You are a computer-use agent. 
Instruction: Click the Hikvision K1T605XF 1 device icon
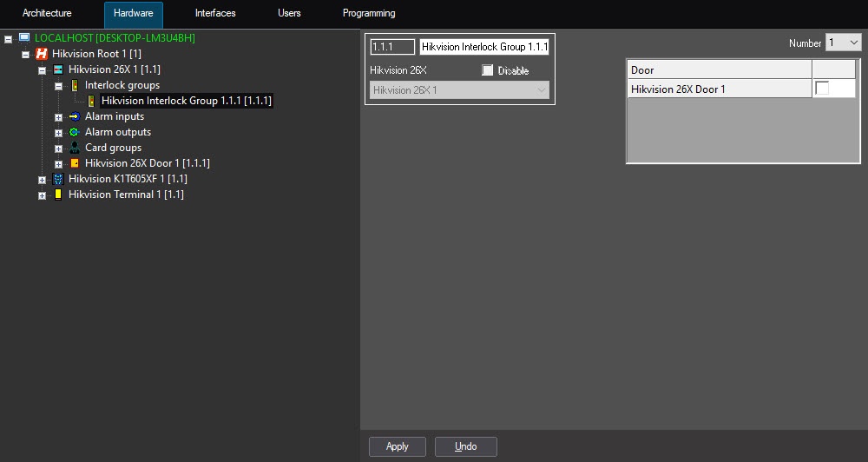click(58, 178)
